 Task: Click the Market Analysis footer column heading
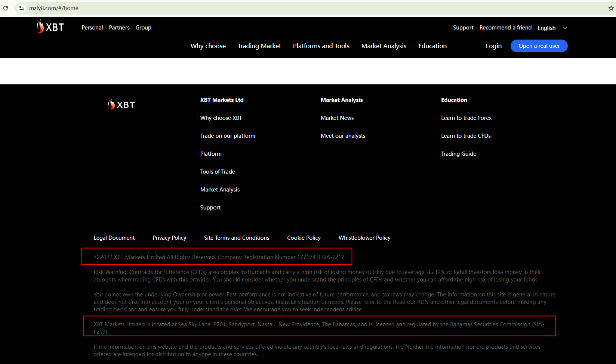tap(342, 100)
